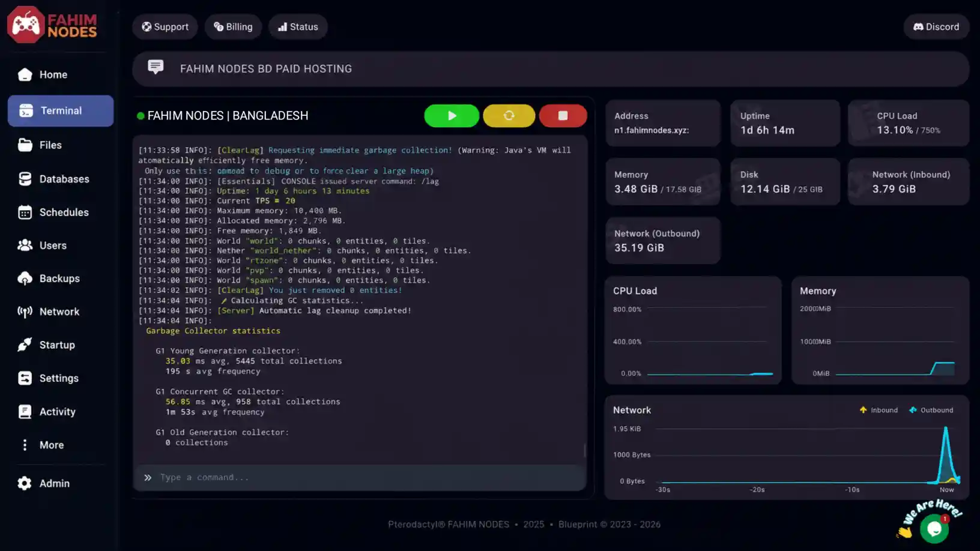Stop the server with the red button
Viewport: 980px width, 551px height.
pos(563,116)
